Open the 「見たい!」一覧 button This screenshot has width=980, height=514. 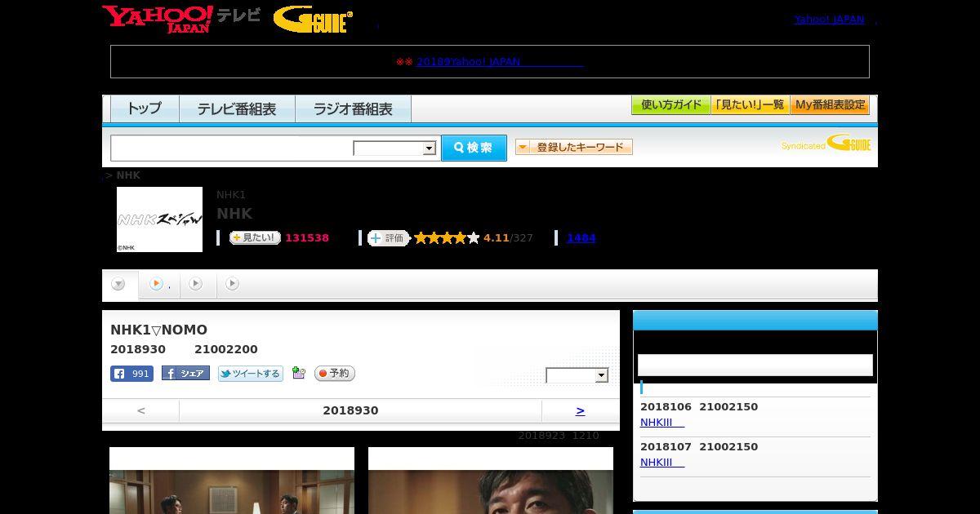(750, 105)
